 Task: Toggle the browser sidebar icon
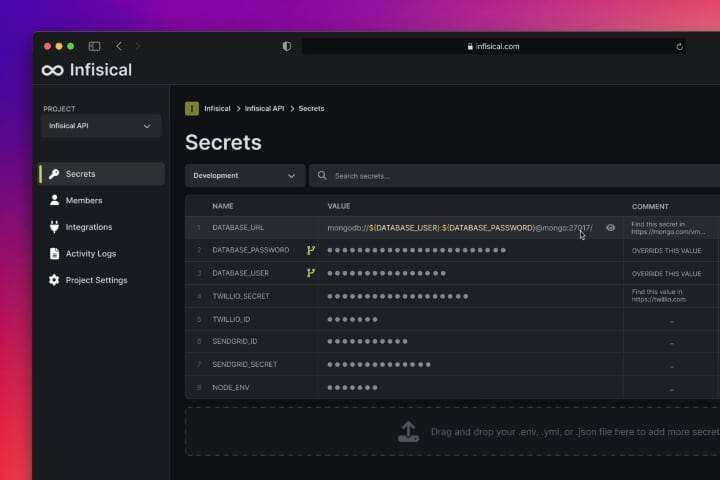[95, 46]
